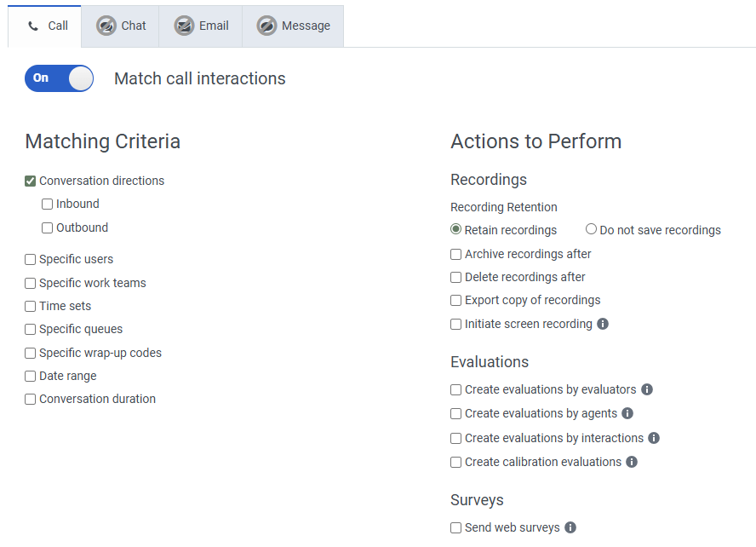Click info icon beside Create evaluations by interactions
Image resolution: width=756 pixels, height=547 pixels.
654,438
